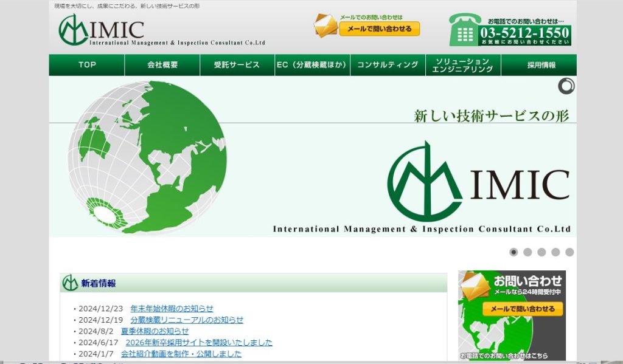Select the second slideshow pagination dot

[x=527, y=252]
